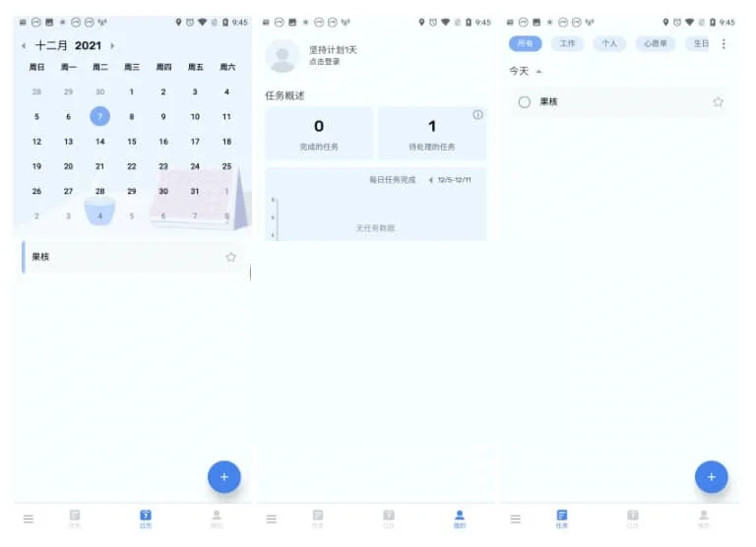This screenshot has height=547, width=756.
Task: Favorite 果核 with star in task list
Action: pyautogui.click(x=718, y=102)
